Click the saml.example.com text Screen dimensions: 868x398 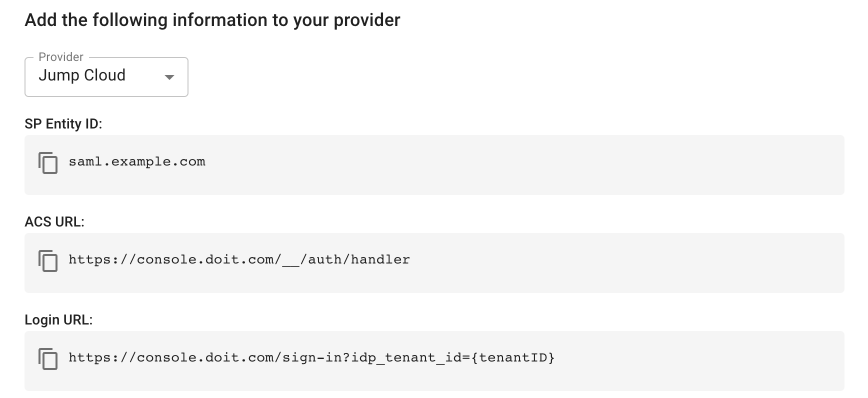click(x=136, y=161)
